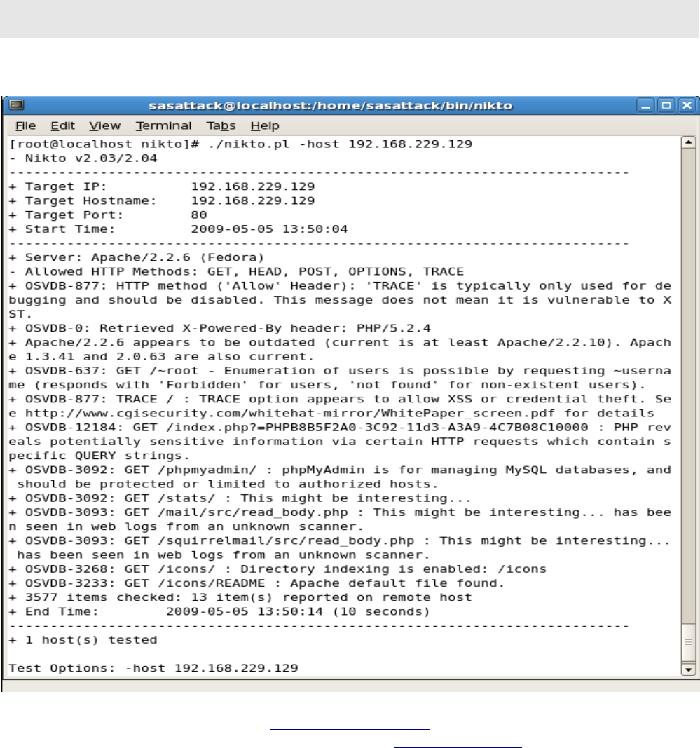Click the terminal icon in the title bar
The image size is (700, 748).
point(17,105)
